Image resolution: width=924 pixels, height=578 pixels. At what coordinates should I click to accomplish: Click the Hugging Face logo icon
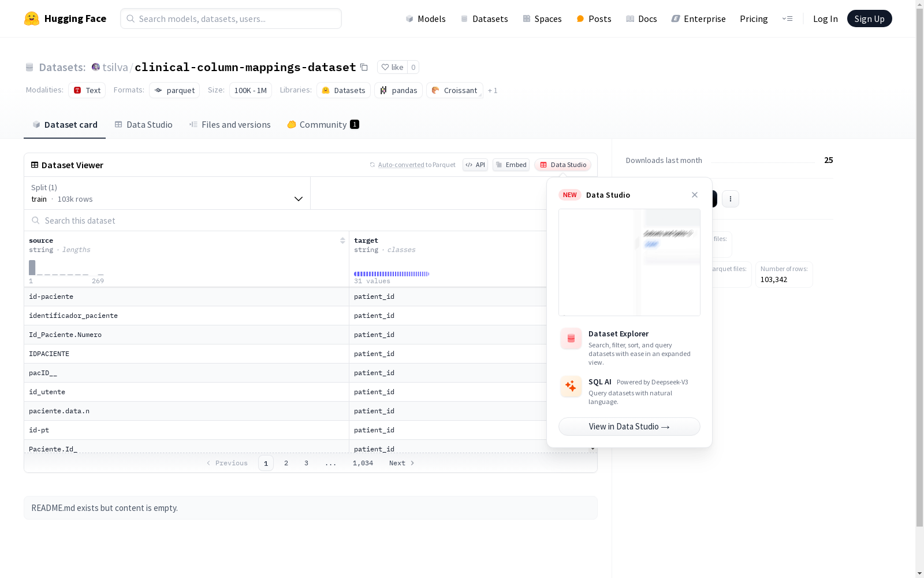pos(32,18)
